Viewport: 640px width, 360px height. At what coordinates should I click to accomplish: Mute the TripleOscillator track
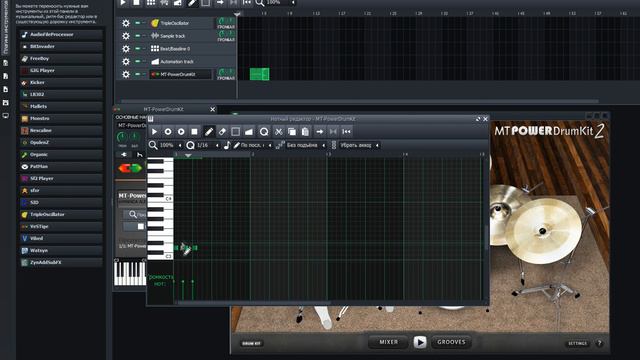138,23
